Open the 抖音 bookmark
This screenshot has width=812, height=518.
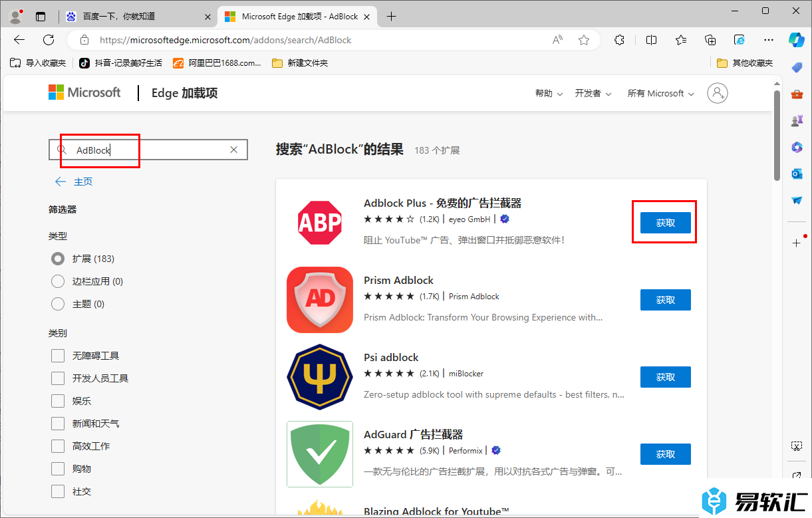pyautogui.click(x=120, y=63)
